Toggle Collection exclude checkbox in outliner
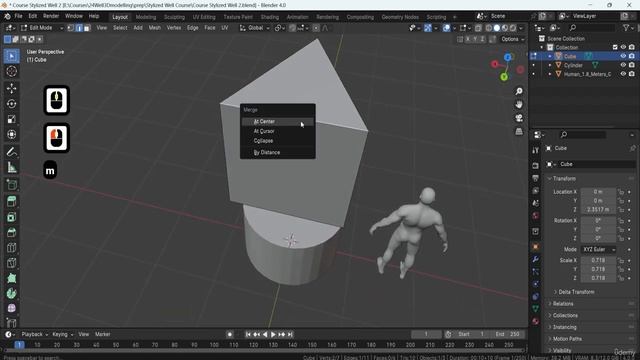The width and height of the screenshot is (640, 360). (x=615, y=47)
